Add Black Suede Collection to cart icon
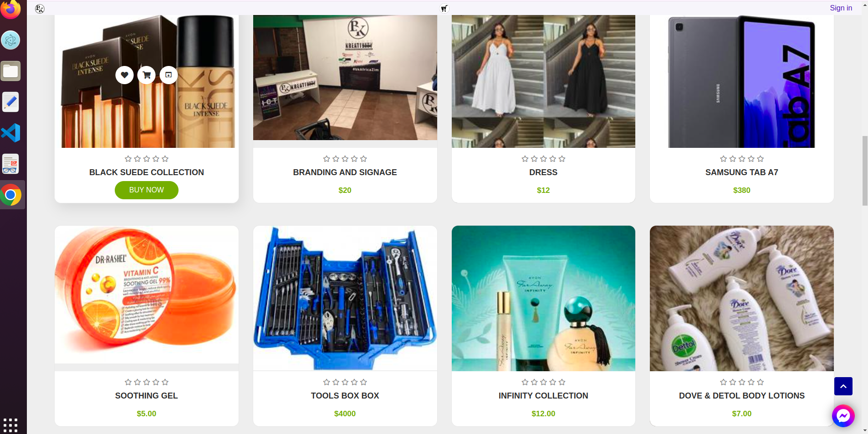The height and width of the screenshot is (434, 868). coord(147,75)
